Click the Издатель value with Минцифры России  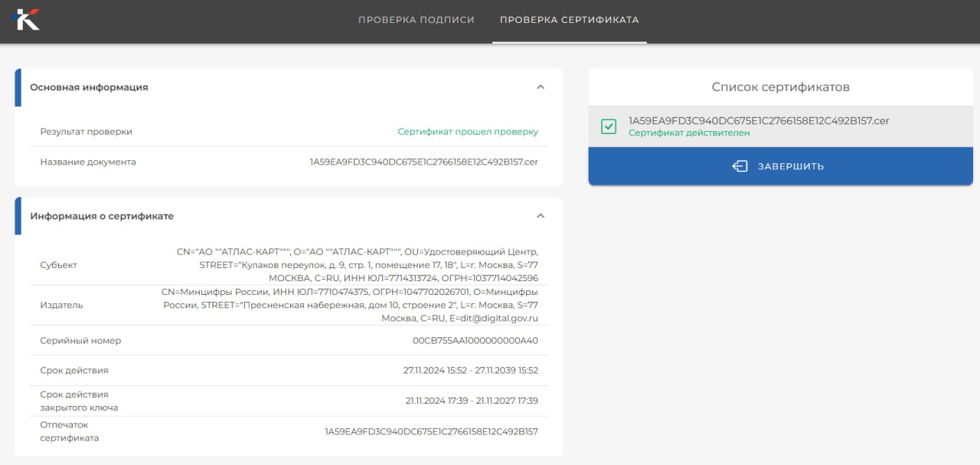[x=349, y=305]
